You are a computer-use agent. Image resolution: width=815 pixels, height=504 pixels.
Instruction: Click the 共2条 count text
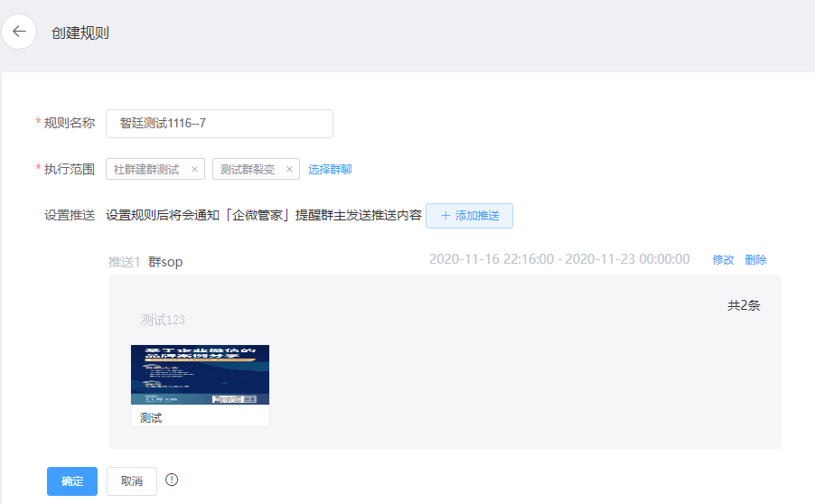pos(744,305)
